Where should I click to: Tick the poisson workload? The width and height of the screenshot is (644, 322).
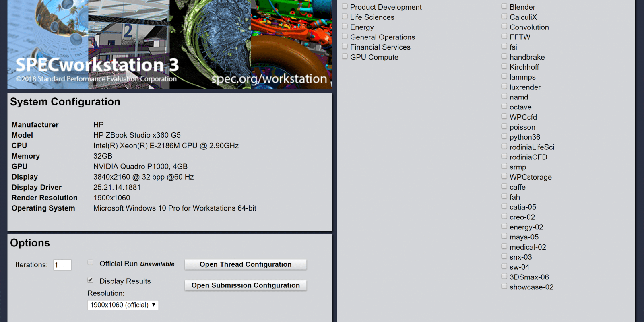coord(504,126)
